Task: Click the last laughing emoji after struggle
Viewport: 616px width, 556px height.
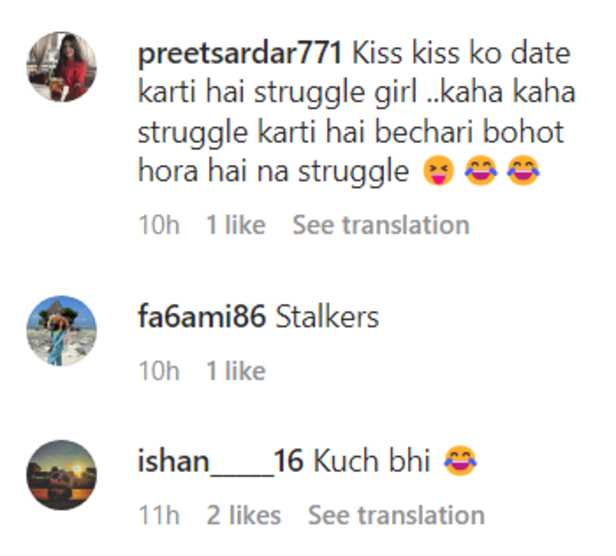Action: click(523, 173)
